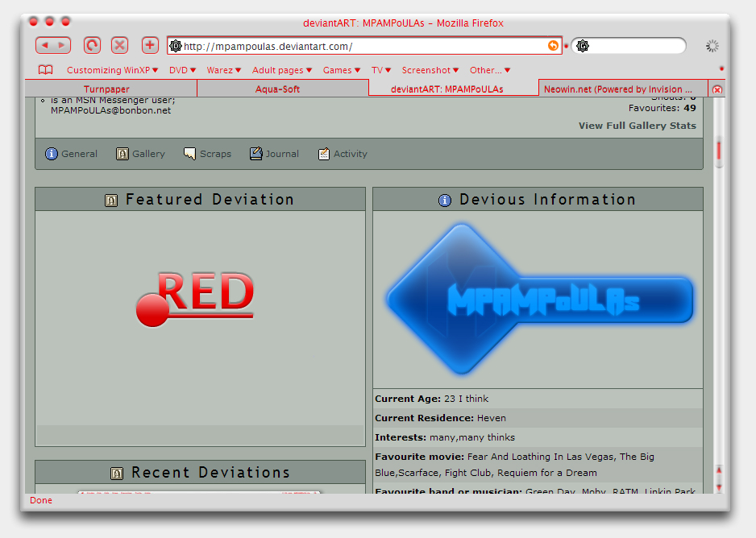Open the Warez bookmarks dropdown
The width and height of the screenshot is (756, 538).
click(223, 70)
